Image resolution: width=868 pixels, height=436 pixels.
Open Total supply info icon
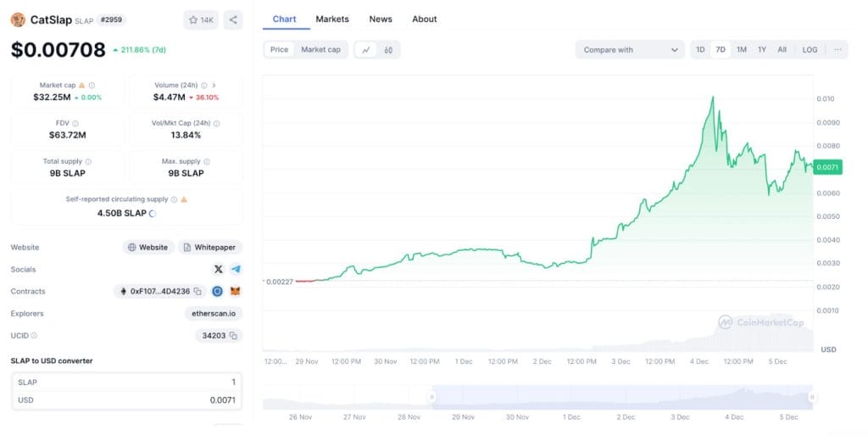click(x=88, y=162)
